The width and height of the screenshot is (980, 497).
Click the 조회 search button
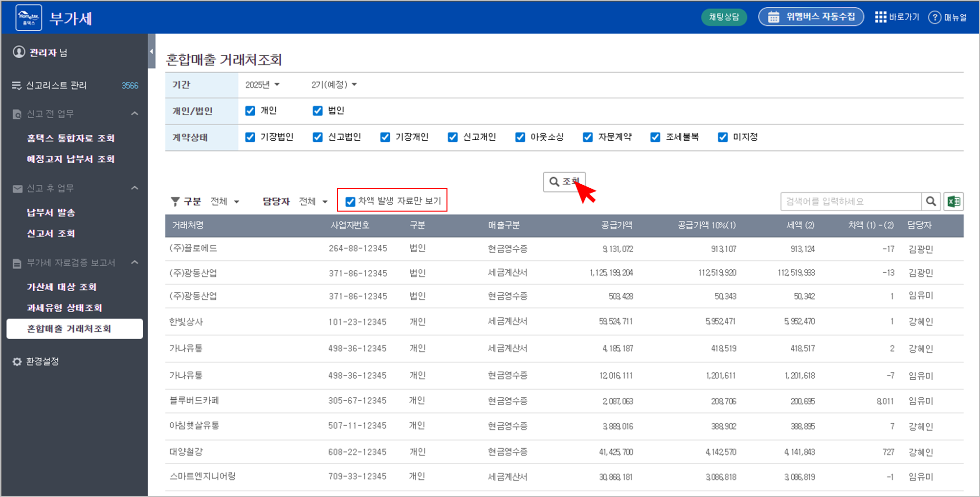tap(564, 182)
